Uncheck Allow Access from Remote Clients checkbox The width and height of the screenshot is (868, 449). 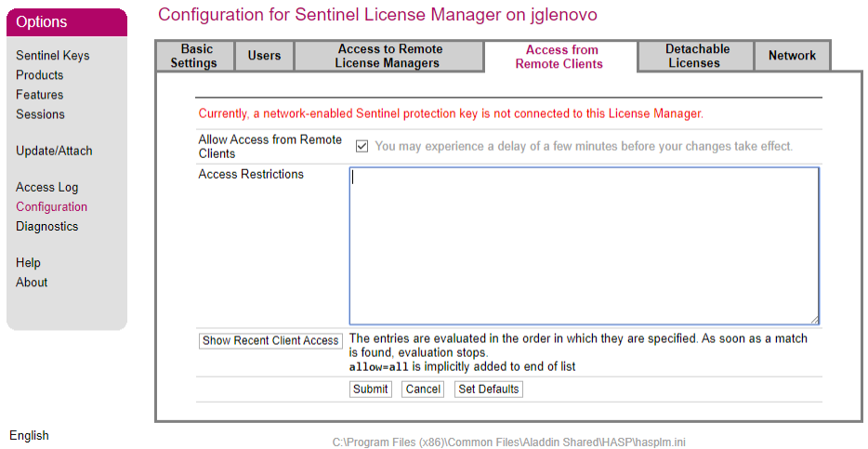[362, 147]
